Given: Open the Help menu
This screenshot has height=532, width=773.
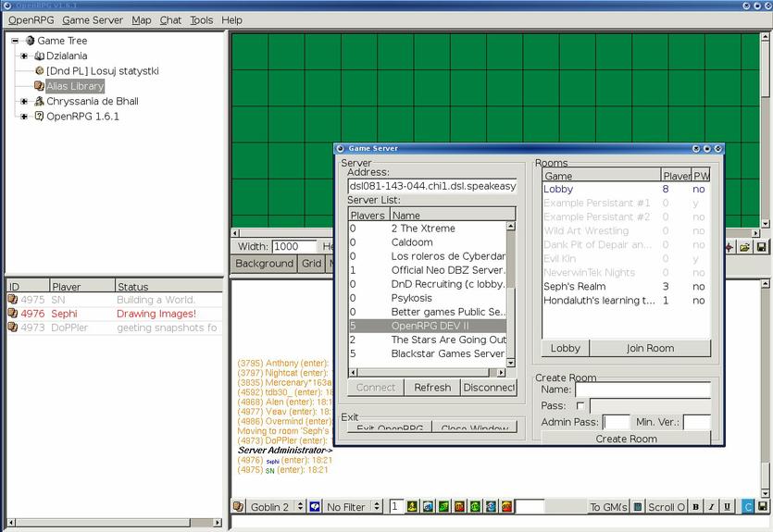Looking at the screenshot, I should coord(231,20).
